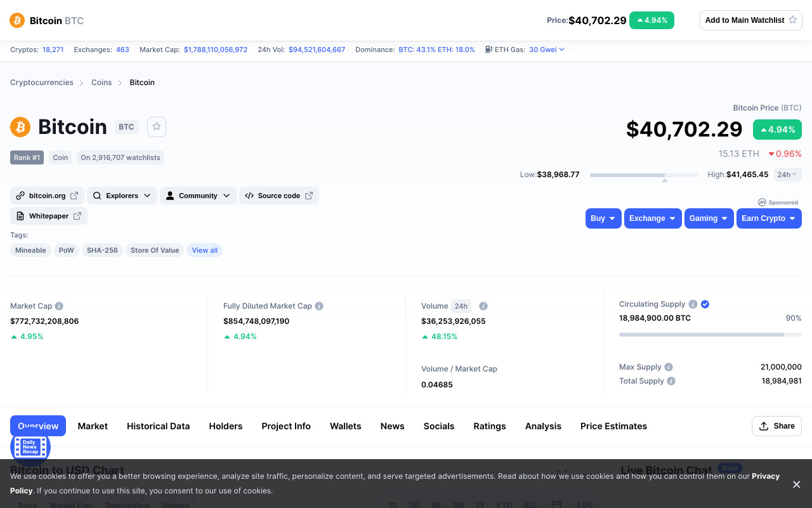Click the View all tags link

[204, 250]
